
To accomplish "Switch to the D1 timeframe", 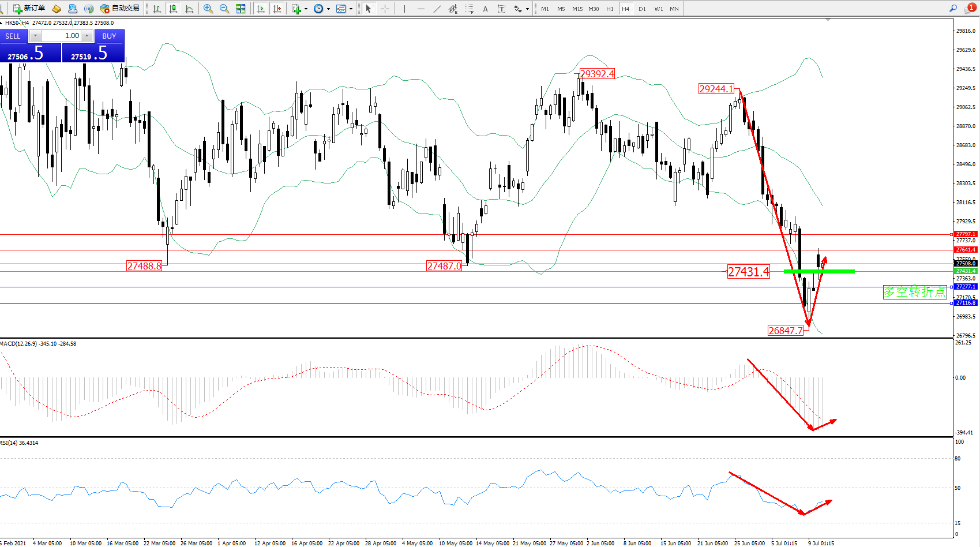I will pos(642,9).
